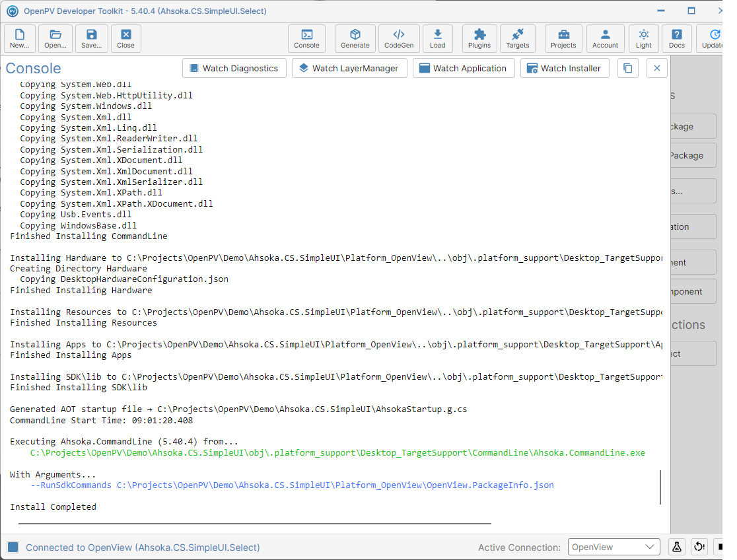This screenshot has width=737, height=560.
Task: Start Watch Installer in the console
Action: [x=565, y=68]
